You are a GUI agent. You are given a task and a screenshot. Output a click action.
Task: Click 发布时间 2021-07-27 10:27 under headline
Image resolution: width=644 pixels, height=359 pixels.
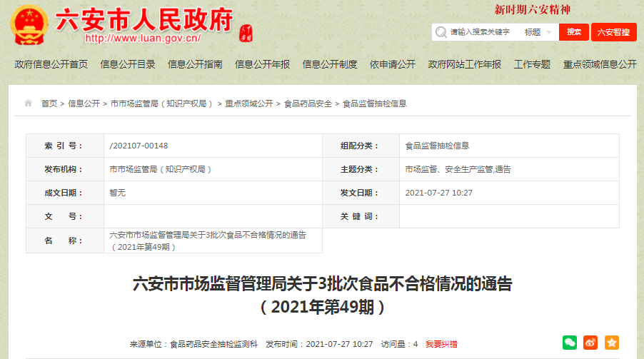(319, 344)
